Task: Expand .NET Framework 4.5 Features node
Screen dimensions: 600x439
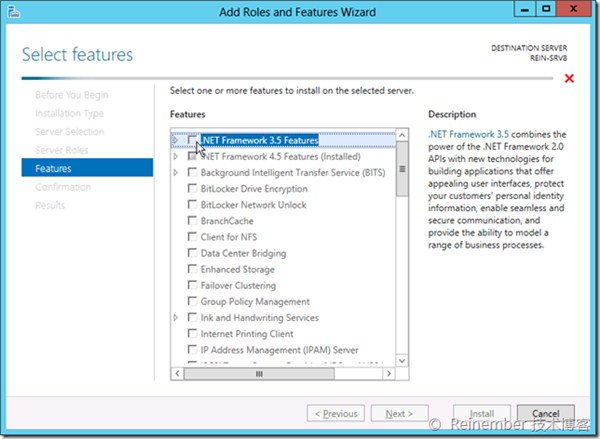Action: click(175, 156)
